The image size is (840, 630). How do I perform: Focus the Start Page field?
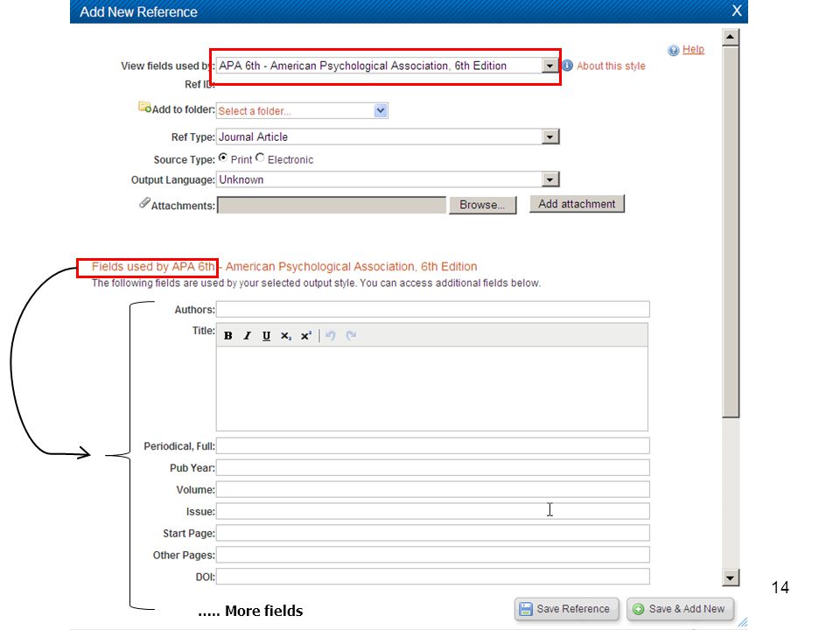click(x=433, y=533)
